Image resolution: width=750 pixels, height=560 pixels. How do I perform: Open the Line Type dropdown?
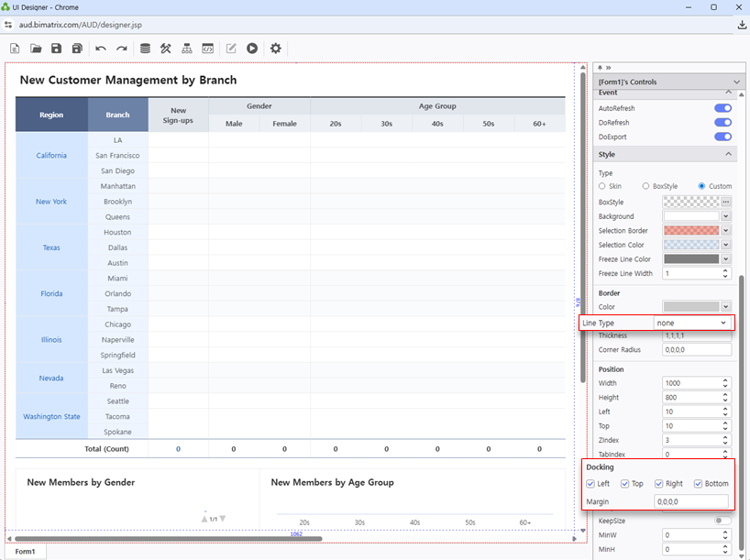pos(692,324)
